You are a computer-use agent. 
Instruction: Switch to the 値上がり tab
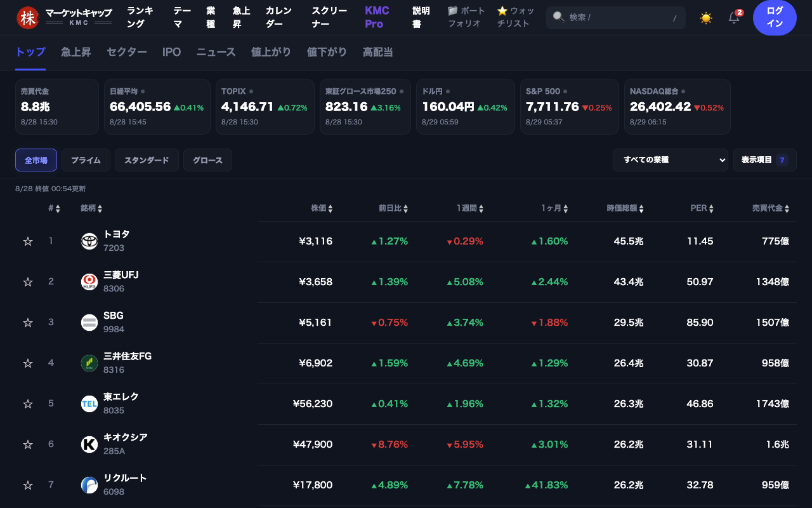click(272, 52)
